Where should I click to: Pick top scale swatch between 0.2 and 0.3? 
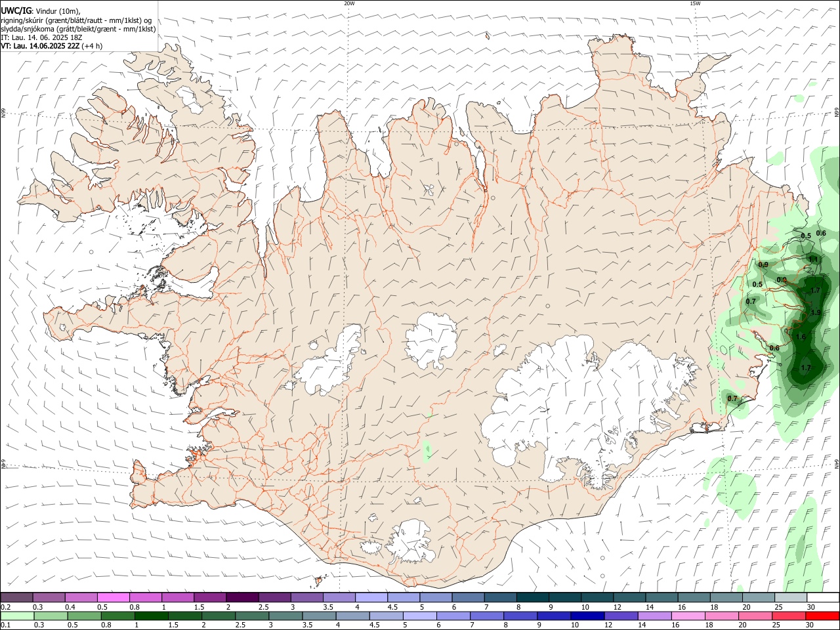click(16, 597)
